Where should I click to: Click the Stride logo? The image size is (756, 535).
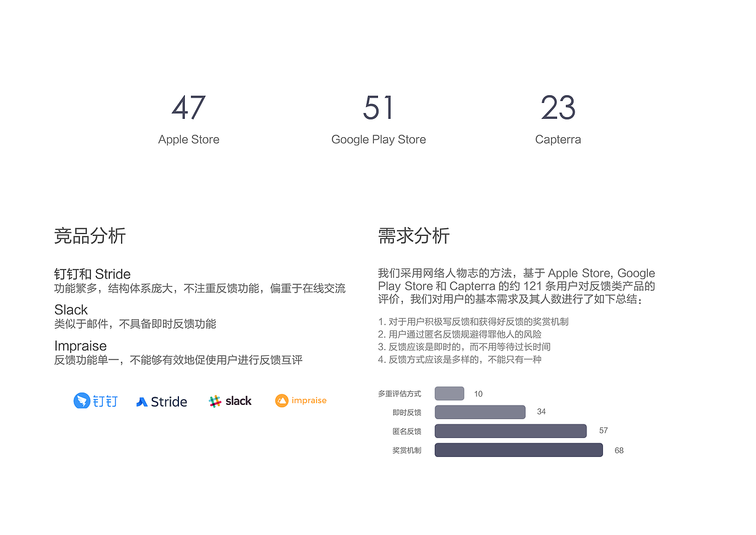tap(162, 401)
